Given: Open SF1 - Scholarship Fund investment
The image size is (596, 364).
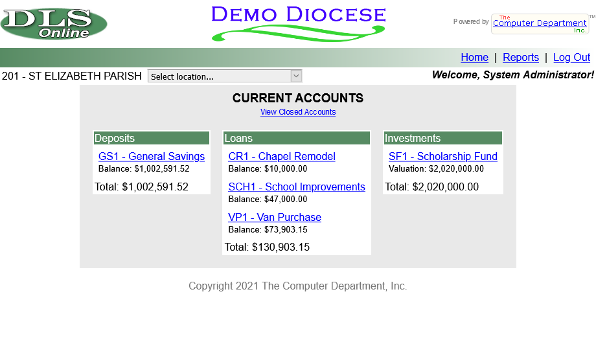Looking at the screenshot, I should (x=443, y=157).
